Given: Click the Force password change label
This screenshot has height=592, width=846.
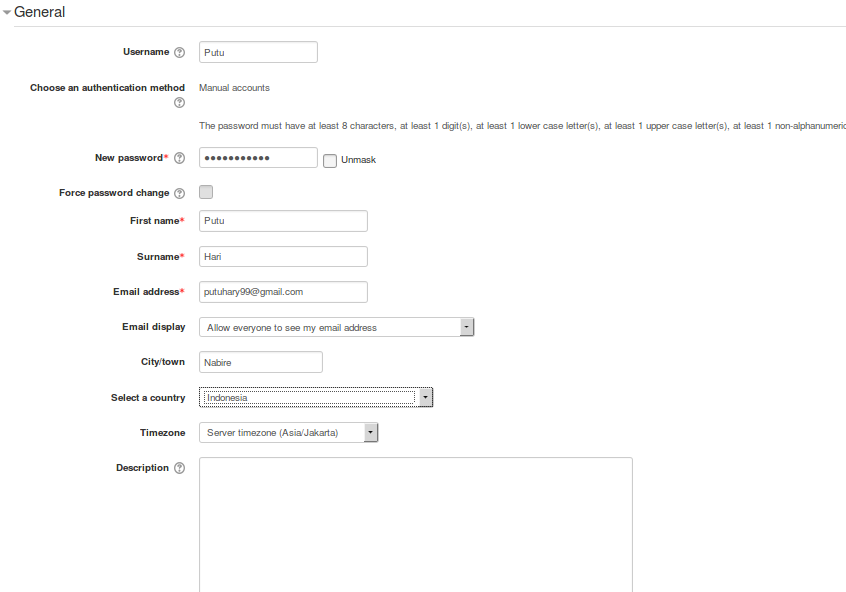Looking at the screenshot, I should (114, 193).
